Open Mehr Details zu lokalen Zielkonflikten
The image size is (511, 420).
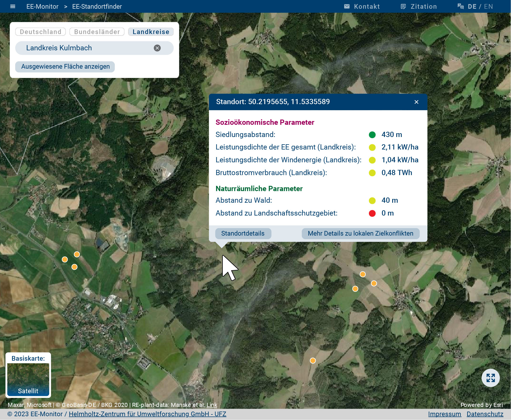point(360,234)
